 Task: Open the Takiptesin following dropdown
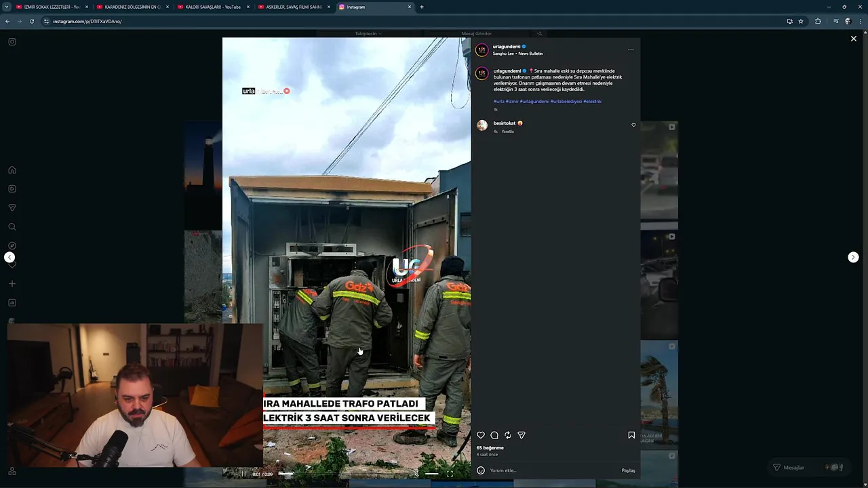pos(368,33)
